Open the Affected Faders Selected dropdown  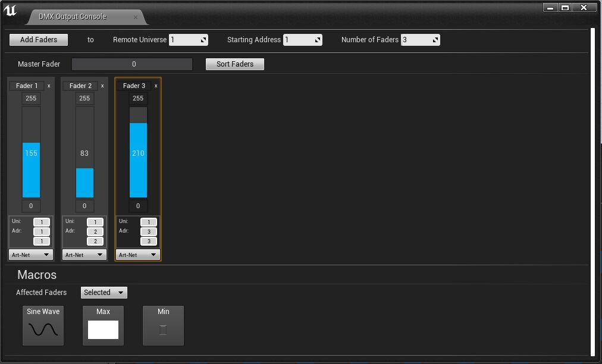pyautogui.click(x=104, y=293)
